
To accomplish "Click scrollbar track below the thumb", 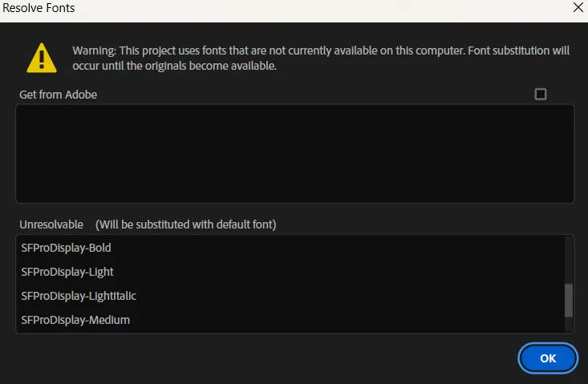I will [x=569, y=325].
